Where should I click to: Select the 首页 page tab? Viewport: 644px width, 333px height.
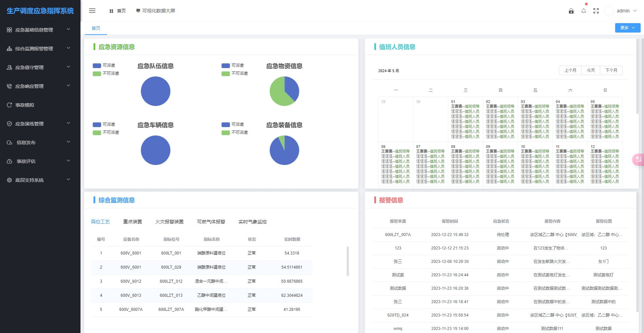(x=96, y=28)
